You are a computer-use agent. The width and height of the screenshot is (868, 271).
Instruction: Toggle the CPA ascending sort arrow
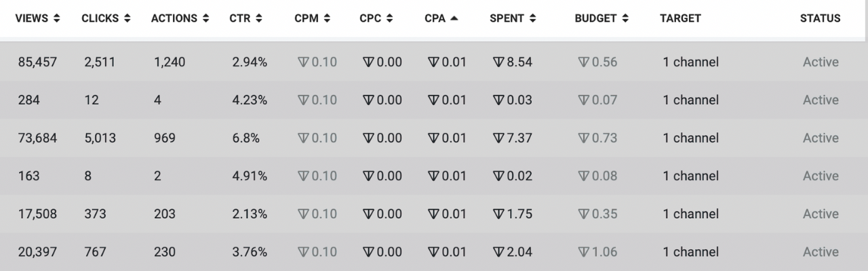[x=454, y=19]
